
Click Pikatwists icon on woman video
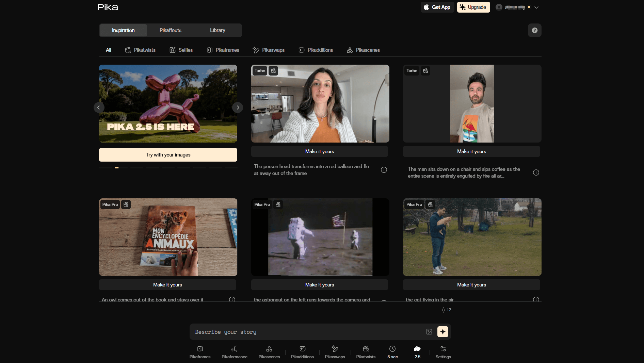pos(273,71)
